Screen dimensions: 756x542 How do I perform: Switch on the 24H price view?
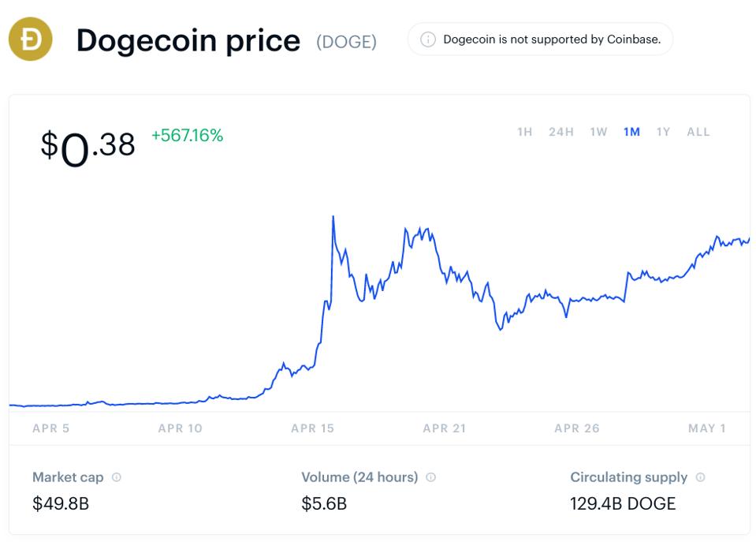tap(560, 132)
